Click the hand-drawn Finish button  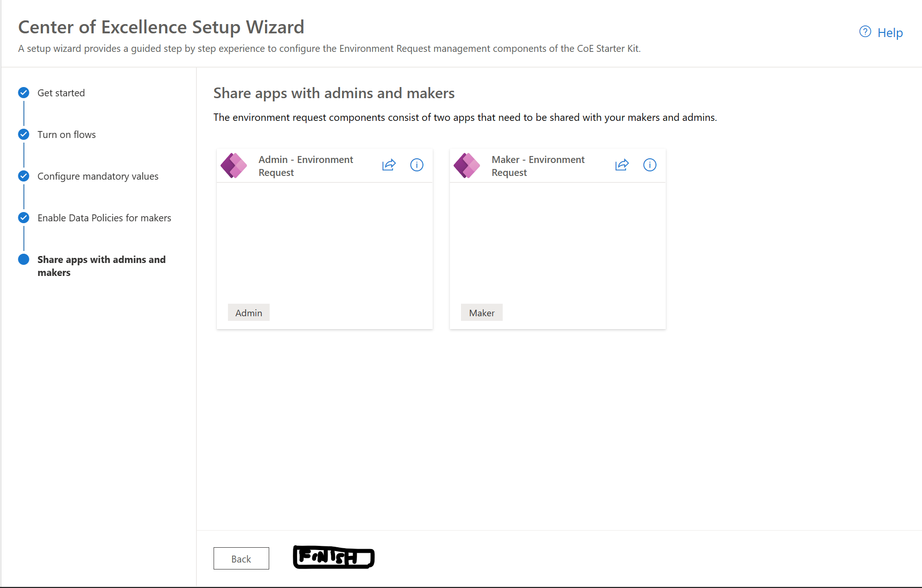tap(333, 557)
